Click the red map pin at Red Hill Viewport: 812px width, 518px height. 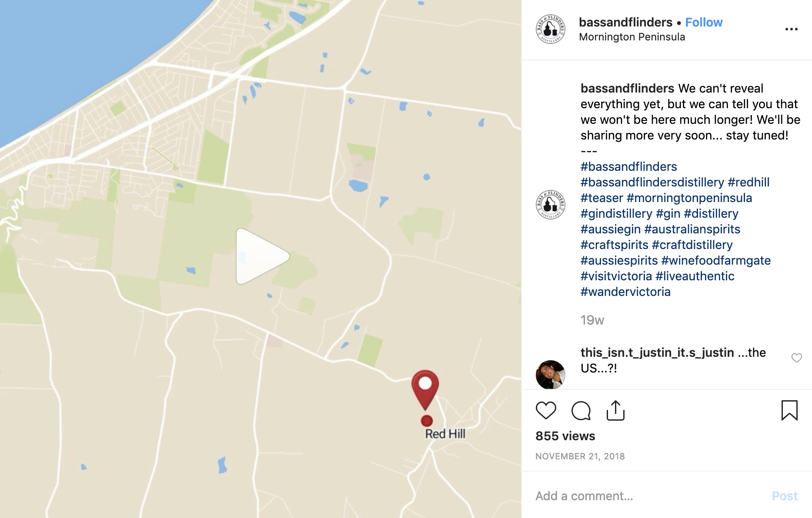click(425, 390)
